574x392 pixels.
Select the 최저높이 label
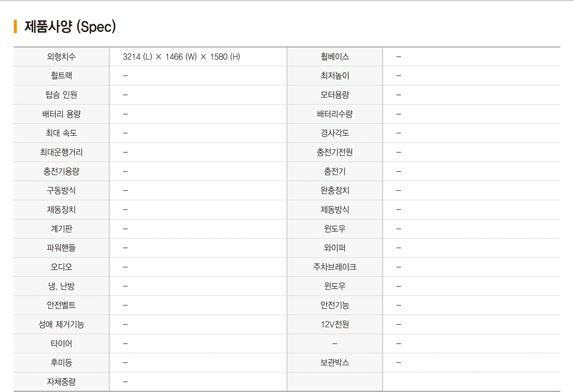[x=335, y=76]
